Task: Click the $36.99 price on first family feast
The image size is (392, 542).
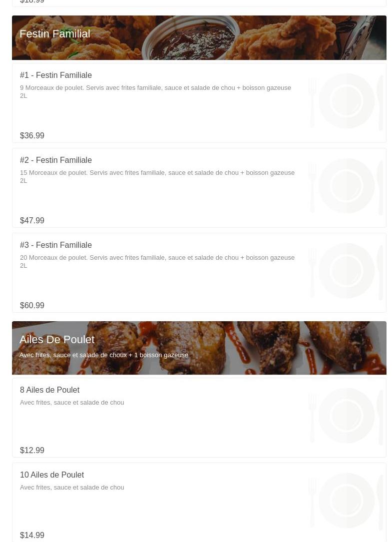Action: click(32, 135)
